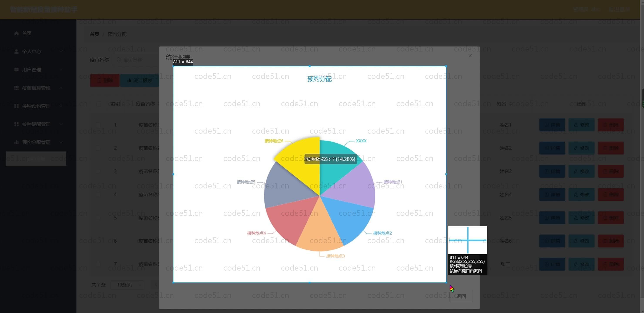Check the checkbox for row 6
Viewport: 644px width, 313px height.
[x=98, y=241]
